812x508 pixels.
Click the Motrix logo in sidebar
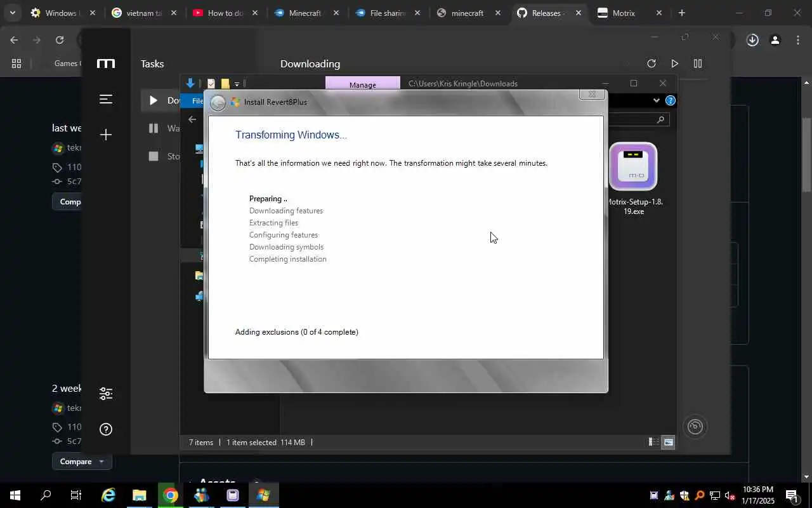(106, 63)
